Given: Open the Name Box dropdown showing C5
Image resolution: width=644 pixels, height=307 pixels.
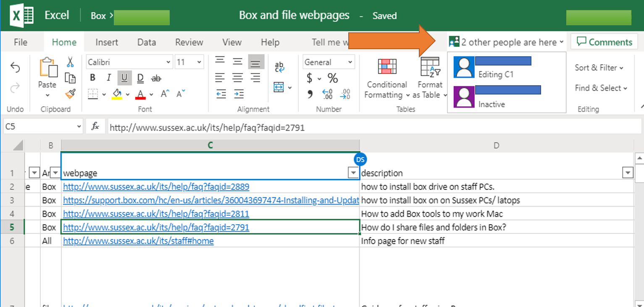Looking at the screenshot, I should (x=79, y=126).
